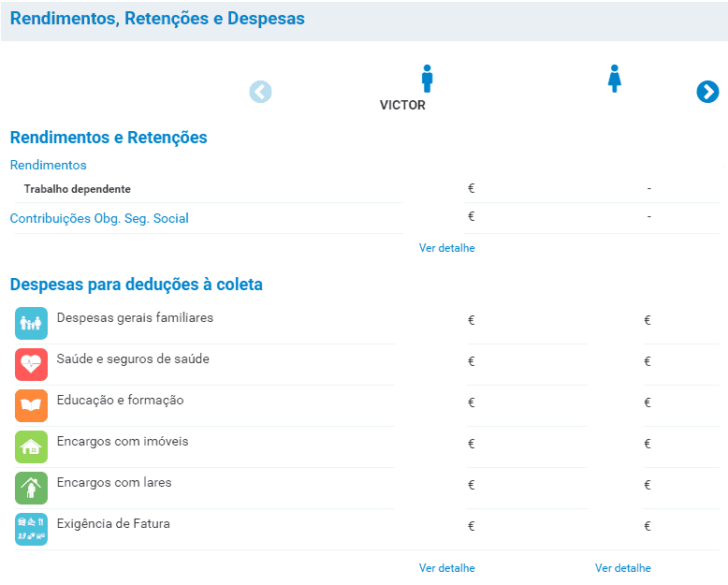Click the previous arrow circle icon
Viewport: 728px width, 585px height.
[x=260, y=92]
